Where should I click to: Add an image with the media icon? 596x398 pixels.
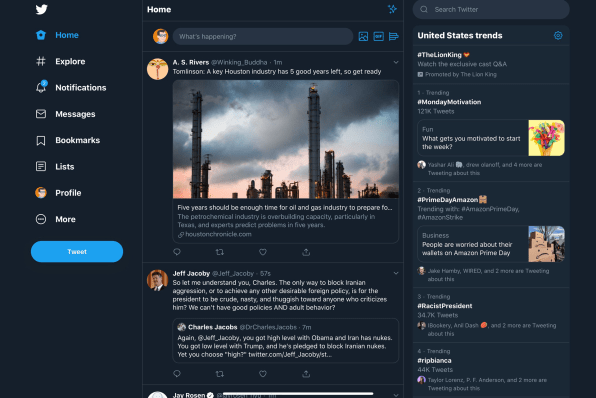[363, 36]
